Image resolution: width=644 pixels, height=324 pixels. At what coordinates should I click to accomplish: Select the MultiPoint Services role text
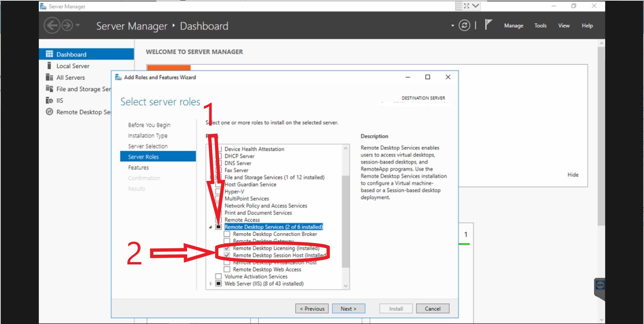247,198
